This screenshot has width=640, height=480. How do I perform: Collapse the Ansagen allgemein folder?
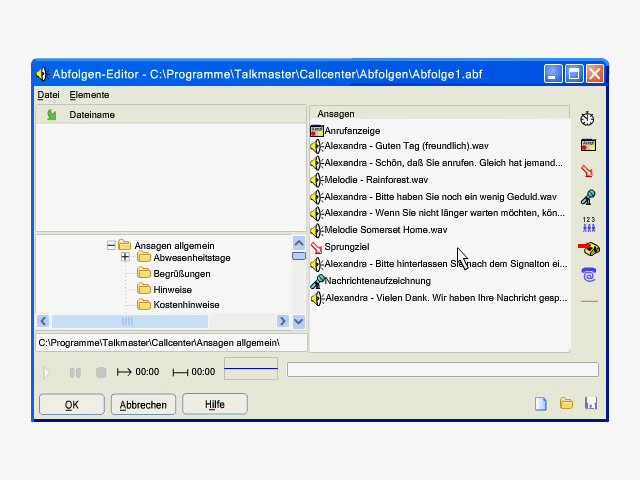pos(111,245)
